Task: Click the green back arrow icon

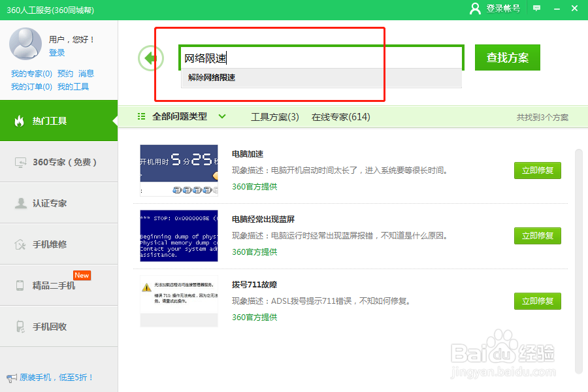Action: click(151, 58)
